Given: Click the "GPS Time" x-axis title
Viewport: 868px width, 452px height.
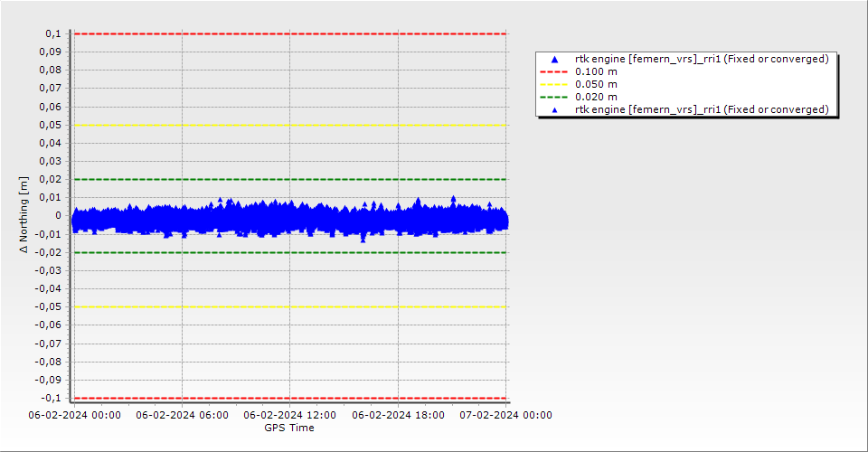Looking at the screenshot, I should pyautogui.click(x=289, y=428).
